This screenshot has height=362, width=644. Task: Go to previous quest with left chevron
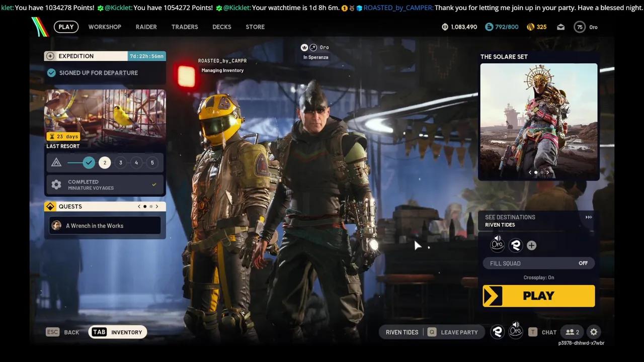point(139,207)
